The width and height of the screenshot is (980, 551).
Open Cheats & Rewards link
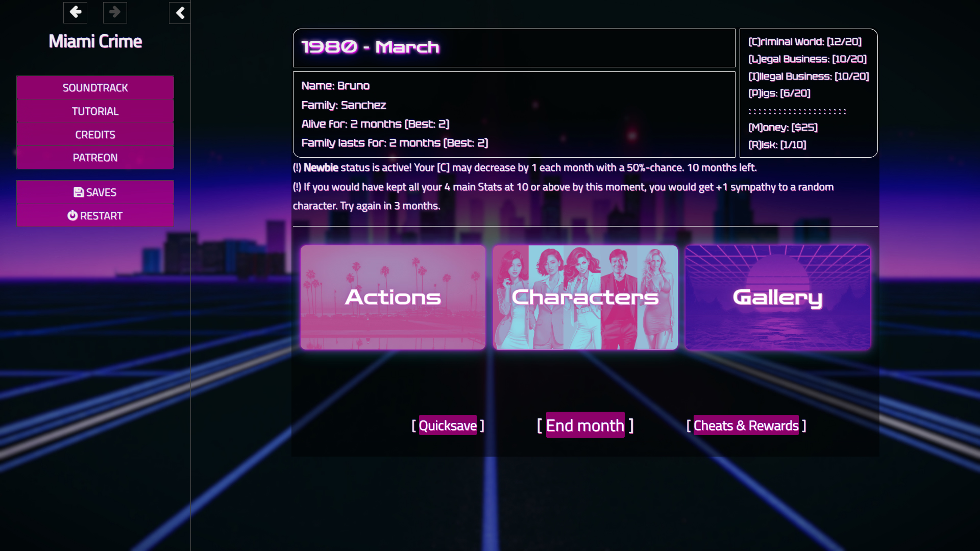click(x=746, y=425)
